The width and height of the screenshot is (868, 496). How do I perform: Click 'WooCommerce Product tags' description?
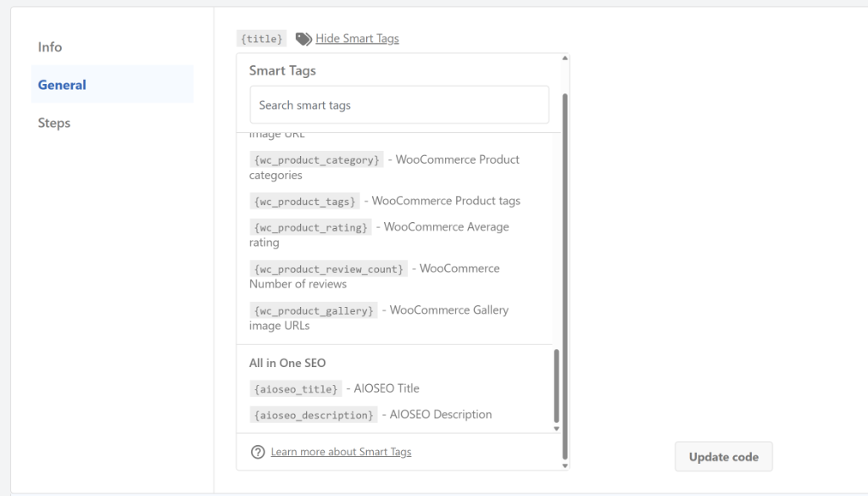point(446,201)
